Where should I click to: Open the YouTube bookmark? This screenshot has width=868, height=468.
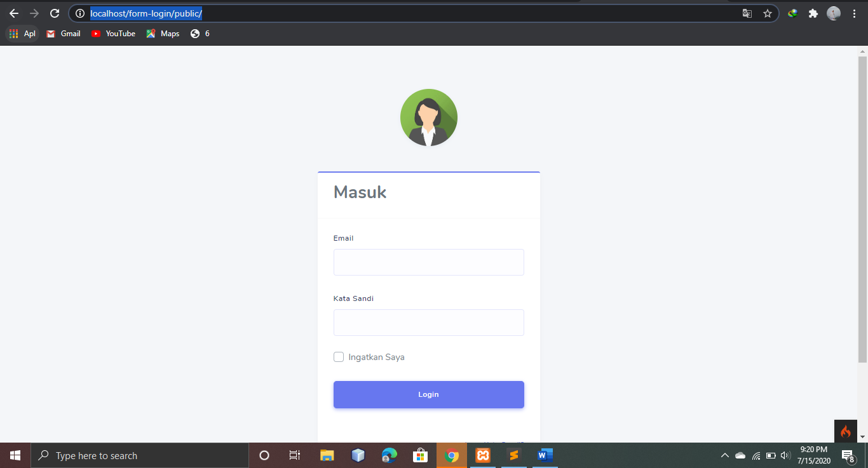[113, 34]
